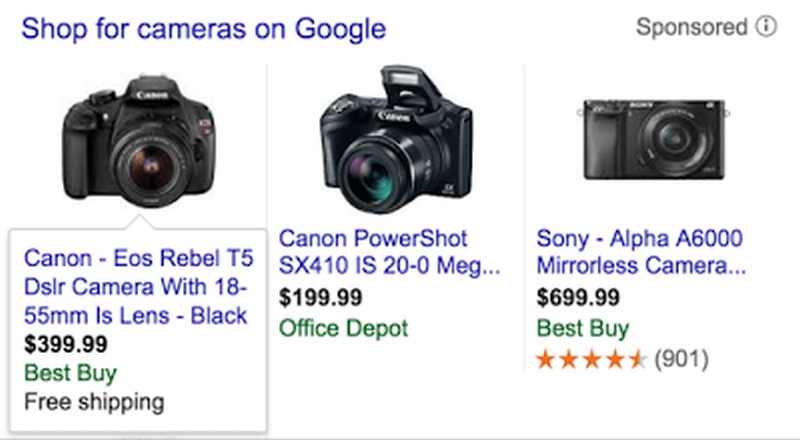
Task: Open Canon PowerShot SX410 IS title link
Action: click(389, 252)
